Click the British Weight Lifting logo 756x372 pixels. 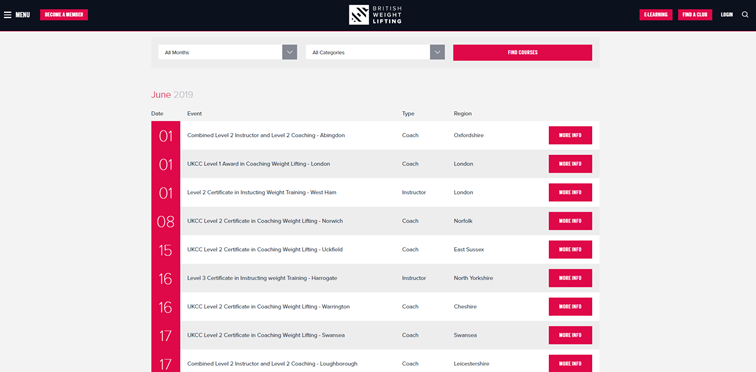click(x=375, y=15)
